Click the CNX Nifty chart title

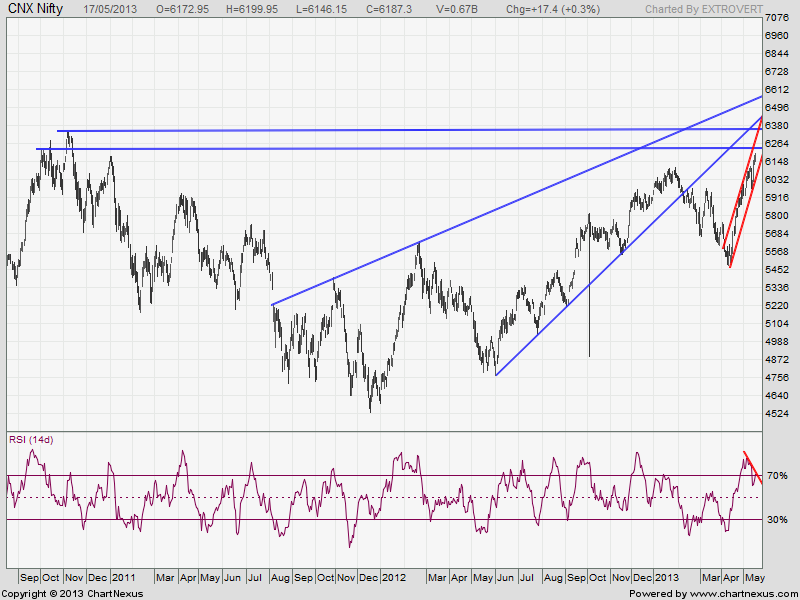[x=37, y=9]
